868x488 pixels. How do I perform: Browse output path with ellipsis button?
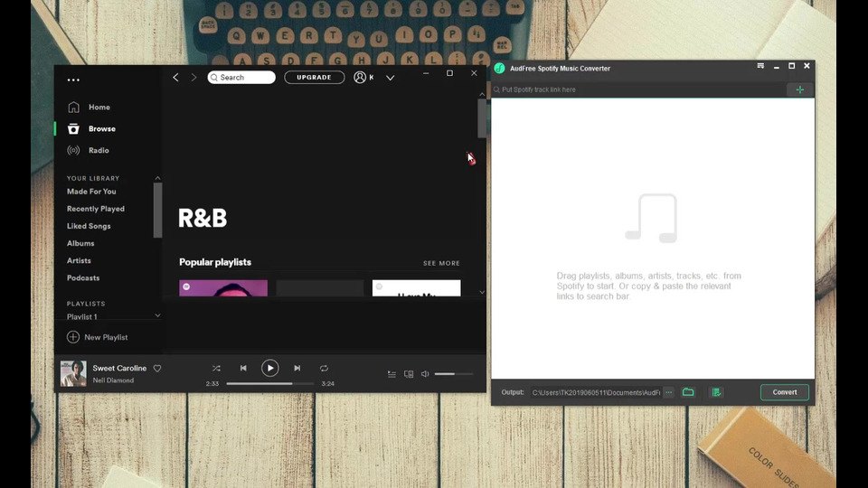[x=669, y=392]
